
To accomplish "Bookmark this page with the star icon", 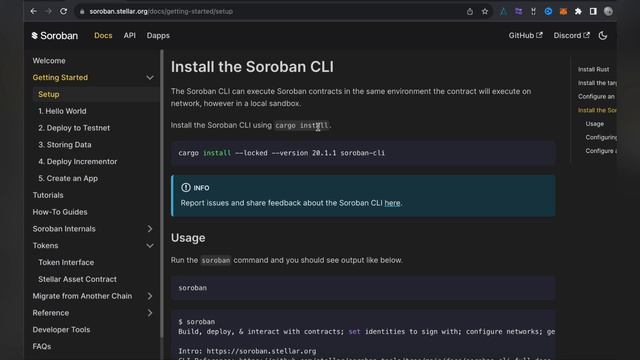I will tap(484, 11).
